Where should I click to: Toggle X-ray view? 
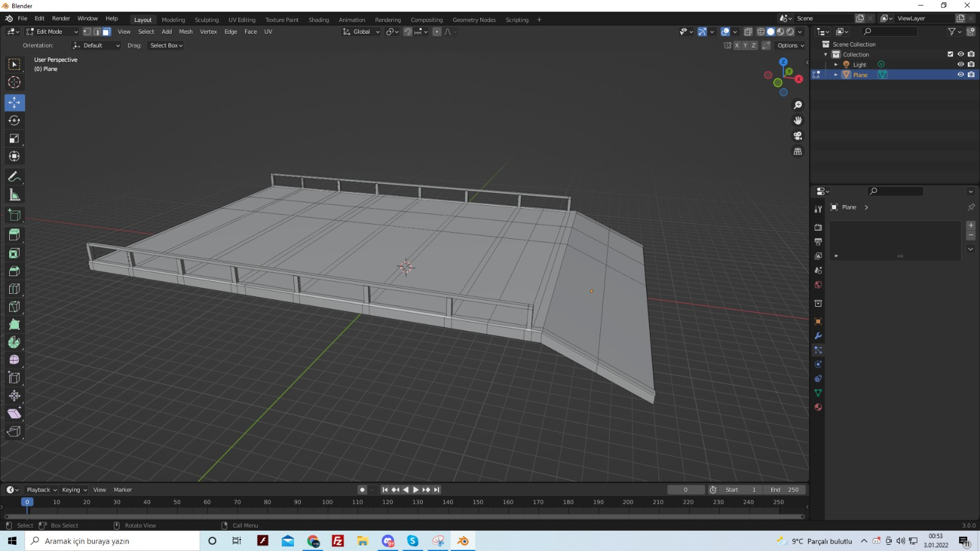[748, 32]
